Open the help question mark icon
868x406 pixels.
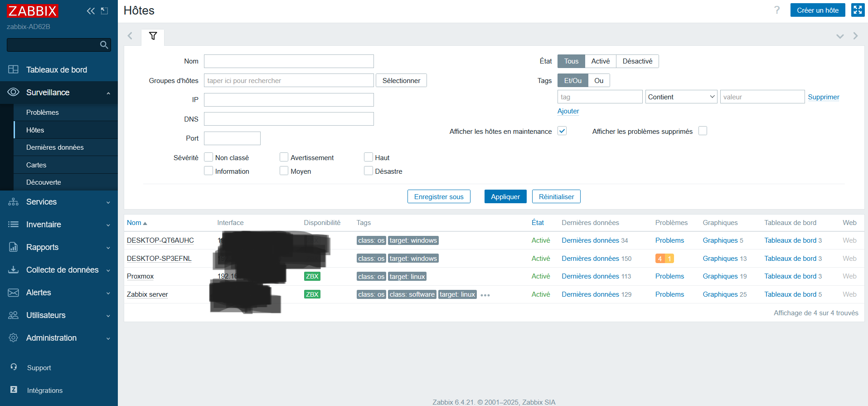tap(777, 10)
